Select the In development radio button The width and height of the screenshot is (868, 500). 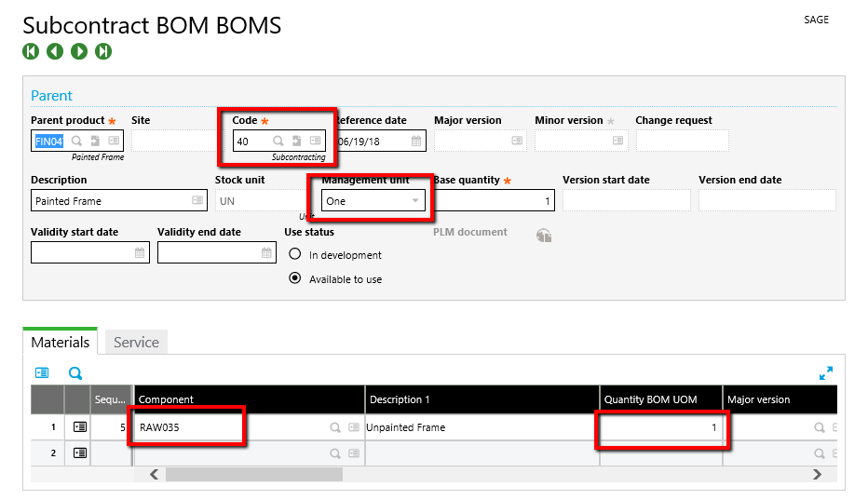(295, 254)
